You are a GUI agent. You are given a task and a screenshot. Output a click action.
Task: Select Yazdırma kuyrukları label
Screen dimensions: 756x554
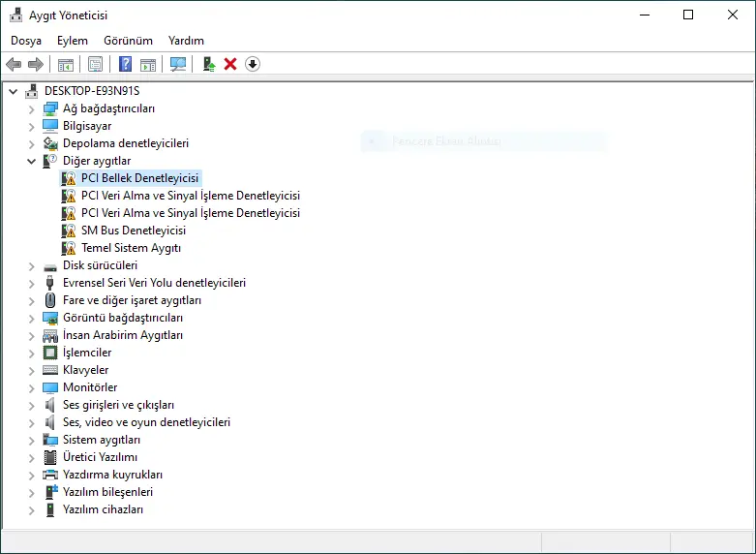coord(113,475)
